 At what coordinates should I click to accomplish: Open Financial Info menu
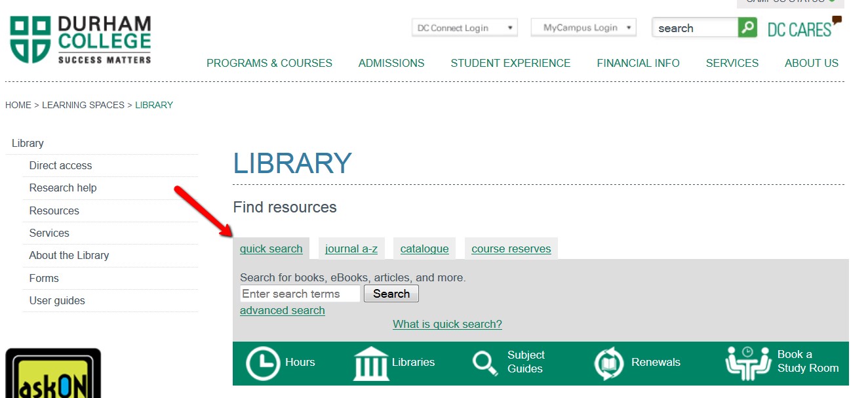point(638,63)
